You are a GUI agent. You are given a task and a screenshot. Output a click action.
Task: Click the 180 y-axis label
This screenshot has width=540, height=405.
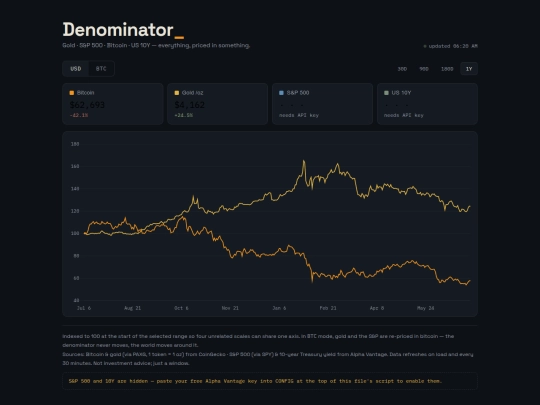(x=75, y=144)
